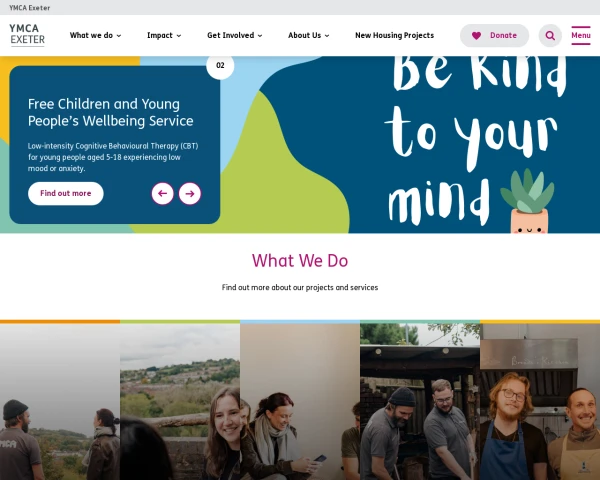Go to previous slide arrow
Screen dimensions: 600x480
[163, 194]
